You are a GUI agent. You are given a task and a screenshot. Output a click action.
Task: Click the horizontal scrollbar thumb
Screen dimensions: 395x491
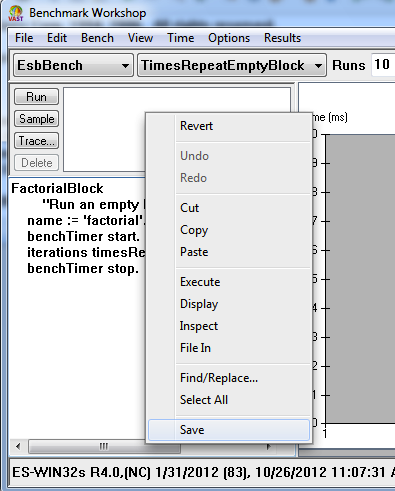click(104, 446)
